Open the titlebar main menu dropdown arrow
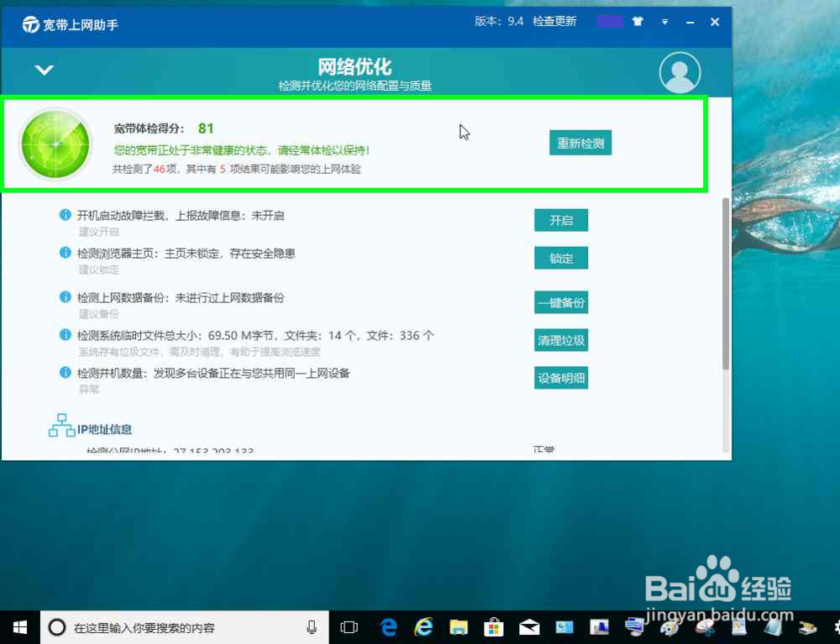The width and height of the screenshot is (840, 644). [664, 23]
